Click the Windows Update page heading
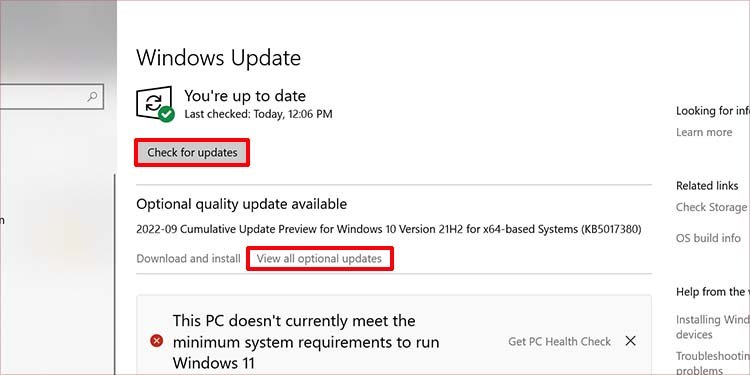Image resolution: width=750 pixels, height=375 pixels. [x=219, y=58]
